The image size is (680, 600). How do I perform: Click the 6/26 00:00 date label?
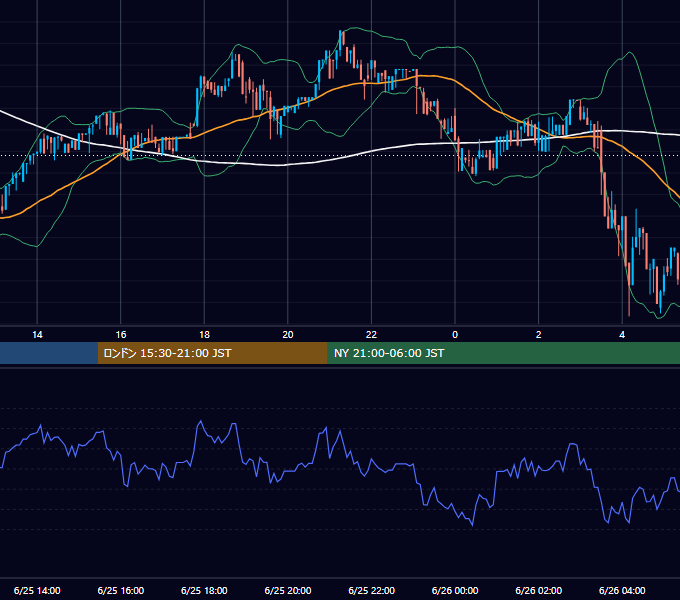click(455, 590)
